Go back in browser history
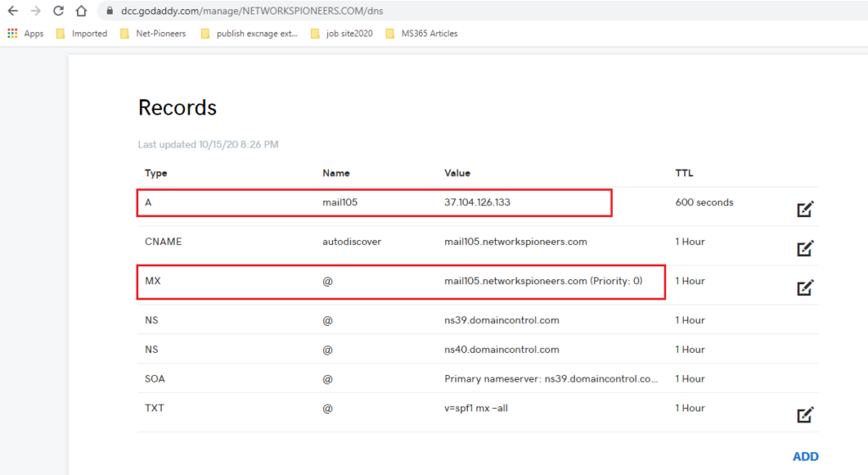 [13, 10]
